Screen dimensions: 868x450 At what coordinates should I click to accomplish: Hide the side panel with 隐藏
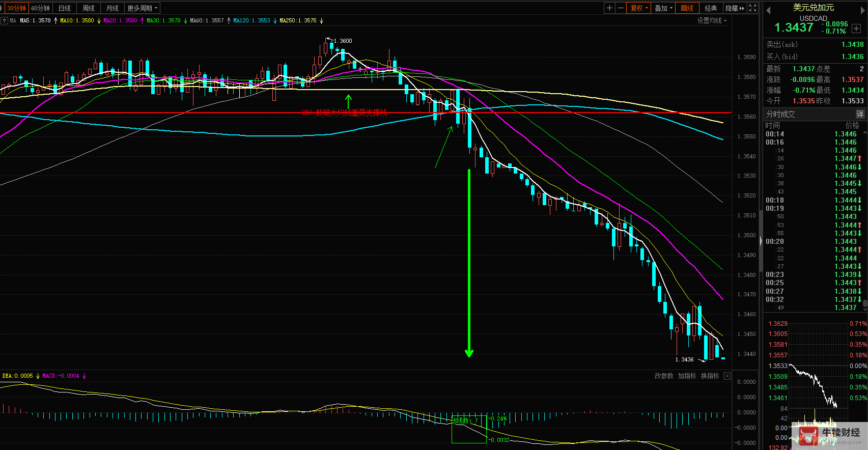(x=735, y=8)
